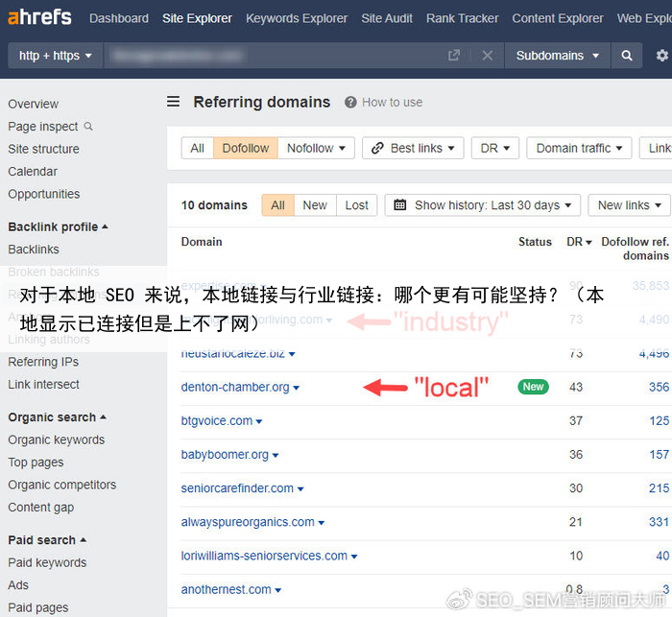Go to Site Audit tab

(387, 18)
